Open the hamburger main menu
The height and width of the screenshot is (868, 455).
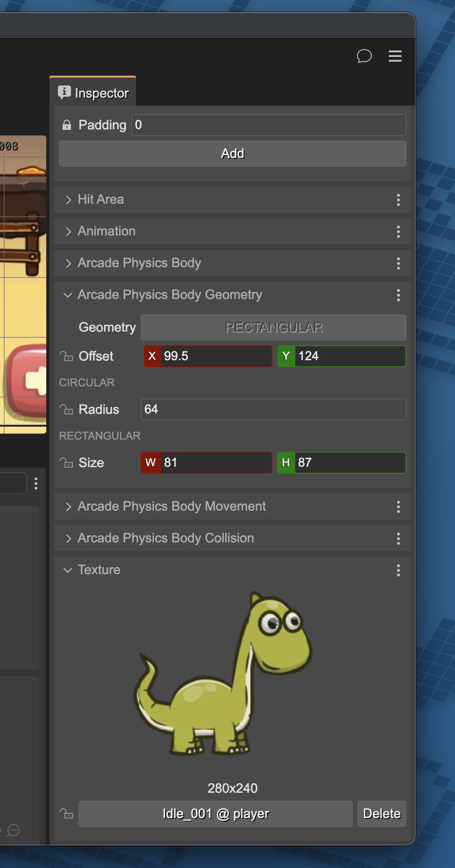pyautogui.click(x=395, y=56)
